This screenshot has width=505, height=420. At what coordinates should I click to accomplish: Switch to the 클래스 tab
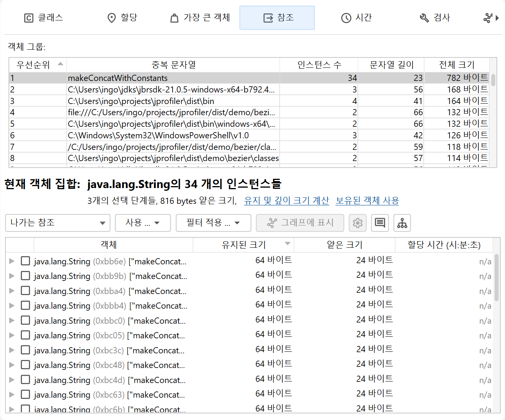pos(44,18)
